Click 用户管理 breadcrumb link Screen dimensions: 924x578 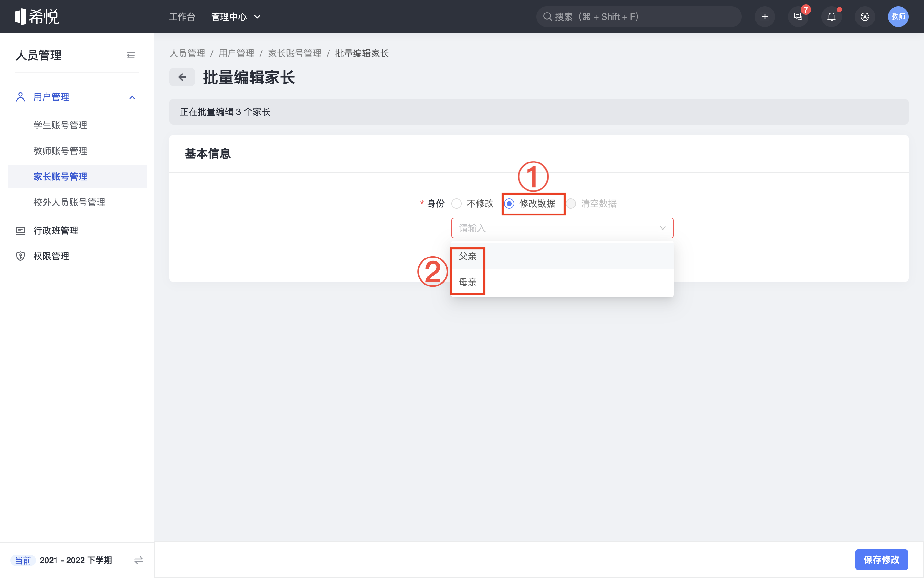[x=236, y=54]
